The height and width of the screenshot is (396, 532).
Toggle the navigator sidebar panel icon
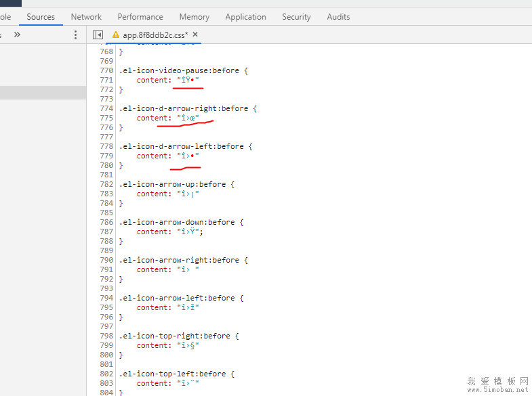coord(98,35)
